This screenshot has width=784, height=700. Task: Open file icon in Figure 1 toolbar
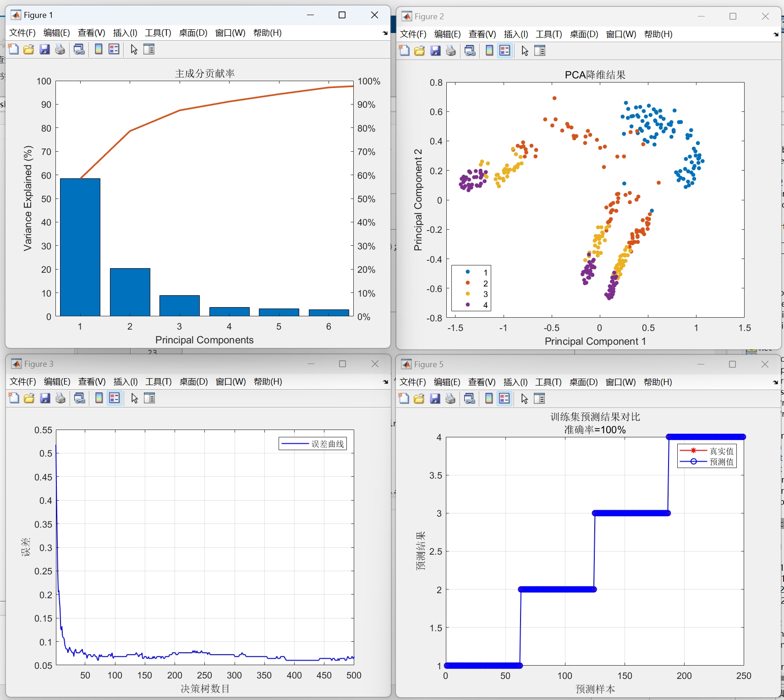tap(29, 49)
